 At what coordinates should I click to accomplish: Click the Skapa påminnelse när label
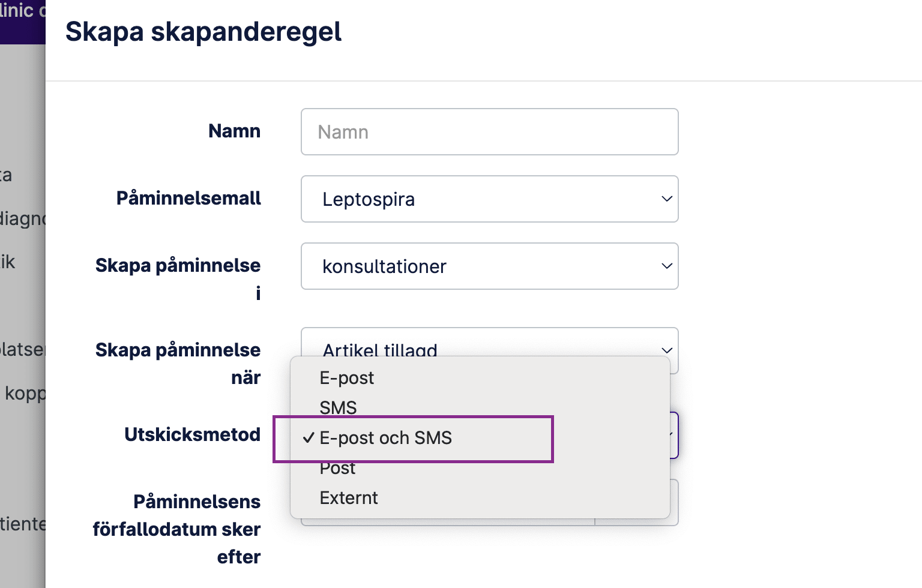click(x=178, y=363)
